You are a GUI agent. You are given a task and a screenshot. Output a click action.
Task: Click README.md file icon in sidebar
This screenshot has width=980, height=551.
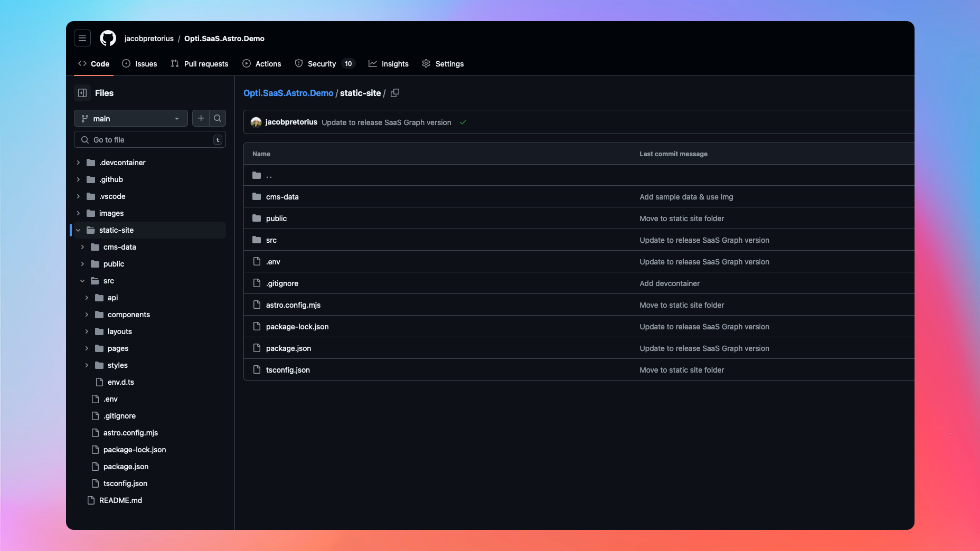point(91,500)
